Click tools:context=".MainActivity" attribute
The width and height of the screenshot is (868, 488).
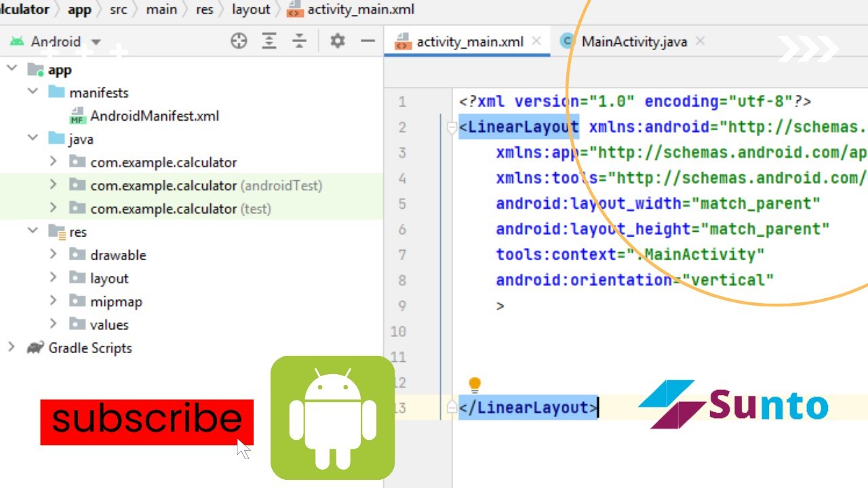pyautogui.click(x=630, y=255)
